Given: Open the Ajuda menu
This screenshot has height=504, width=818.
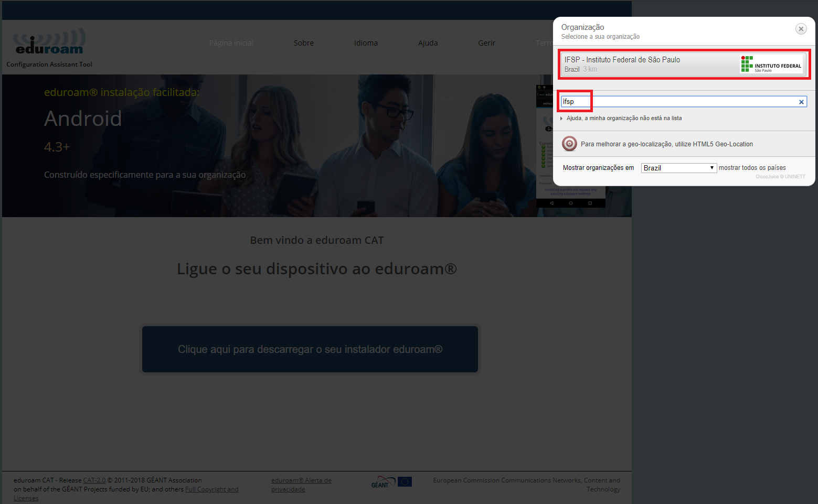Looking at the screenshot, I should (x=428, y=43).
